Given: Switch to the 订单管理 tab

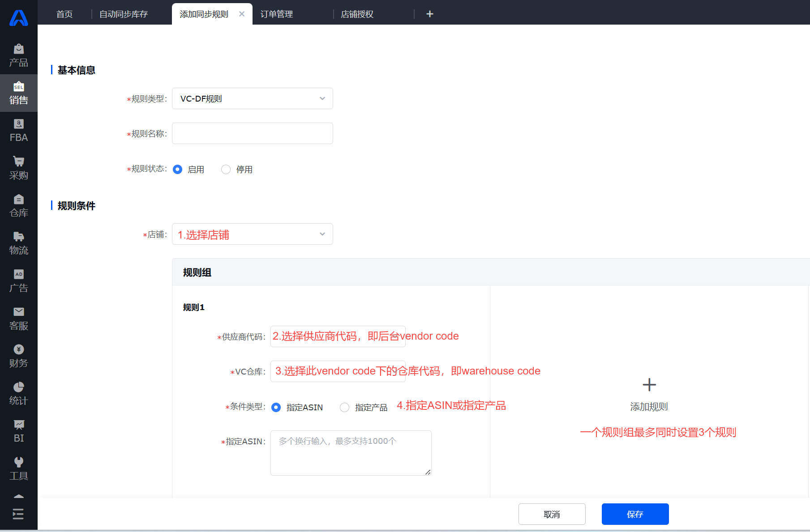Looking at the screenshot, I should (277, 13).
